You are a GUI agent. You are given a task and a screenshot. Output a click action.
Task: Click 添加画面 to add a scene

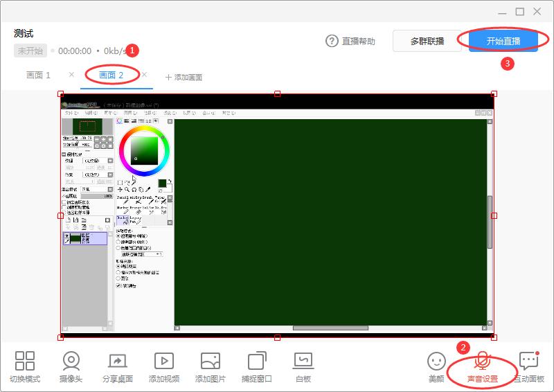(x=184, y=77)
